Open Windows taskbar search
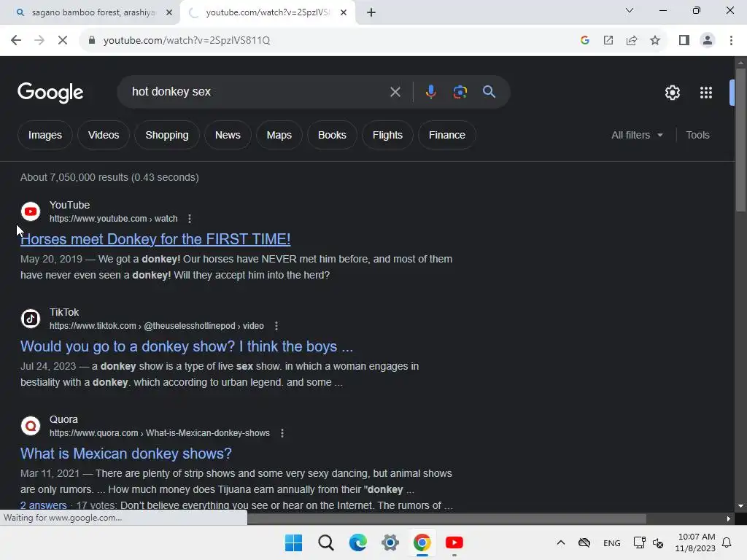The image size is (747, 560). 326,542
